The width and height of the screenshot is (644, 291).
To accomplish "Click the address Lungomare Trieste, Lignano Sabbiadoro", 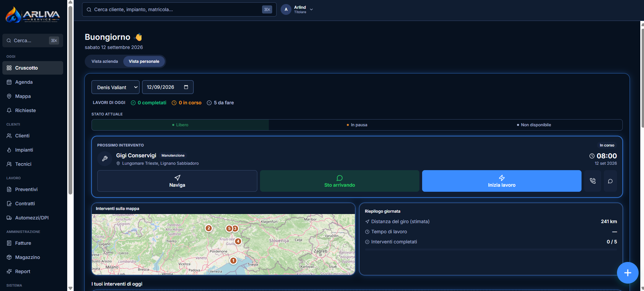I will 160,163.
